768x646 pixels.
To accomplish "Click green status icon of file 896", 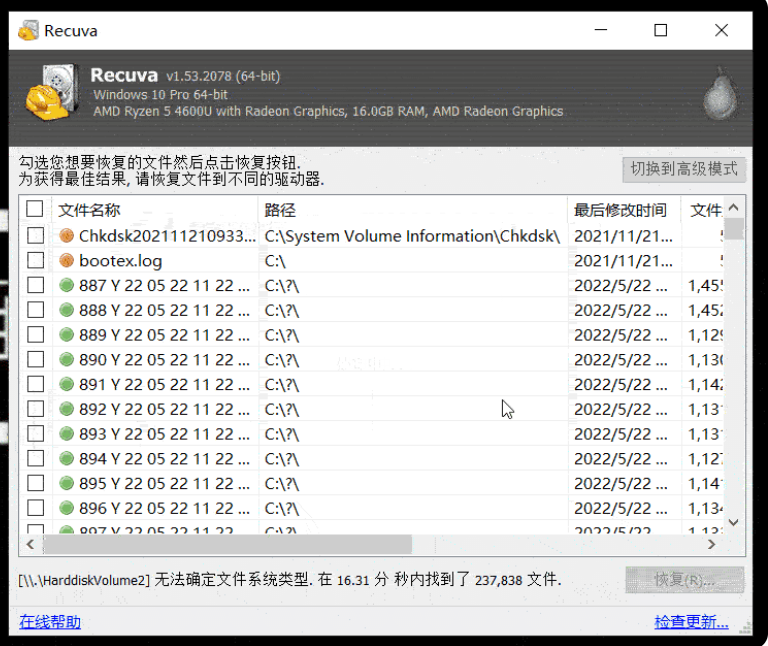I will tap(67, 508).
